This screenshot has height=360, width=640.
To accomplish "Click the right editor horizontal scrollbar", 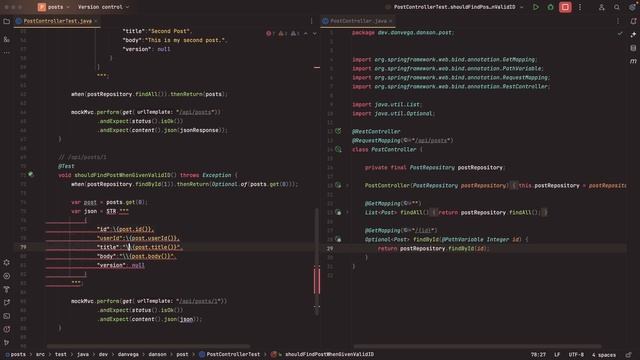I will coord(477,346).
